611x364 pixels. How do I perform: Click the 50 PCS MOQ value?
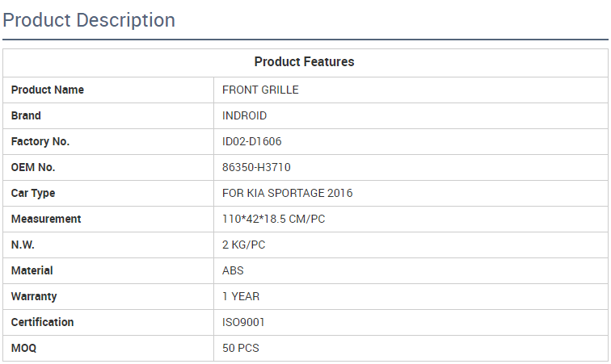click(241, 348)
